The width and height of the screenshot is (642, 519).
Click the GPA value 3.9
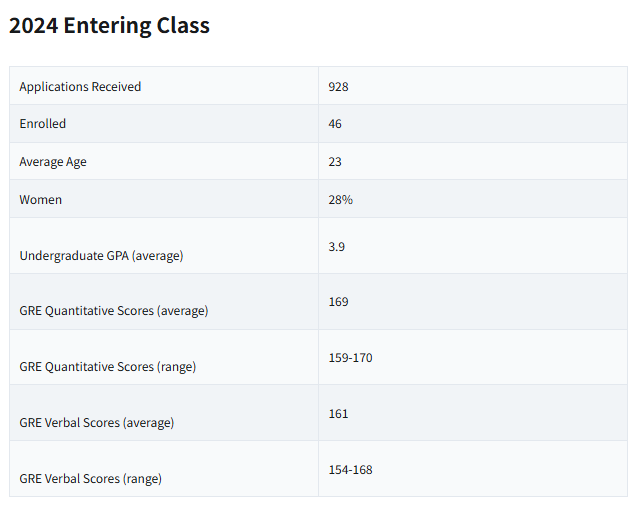[337, 247]
